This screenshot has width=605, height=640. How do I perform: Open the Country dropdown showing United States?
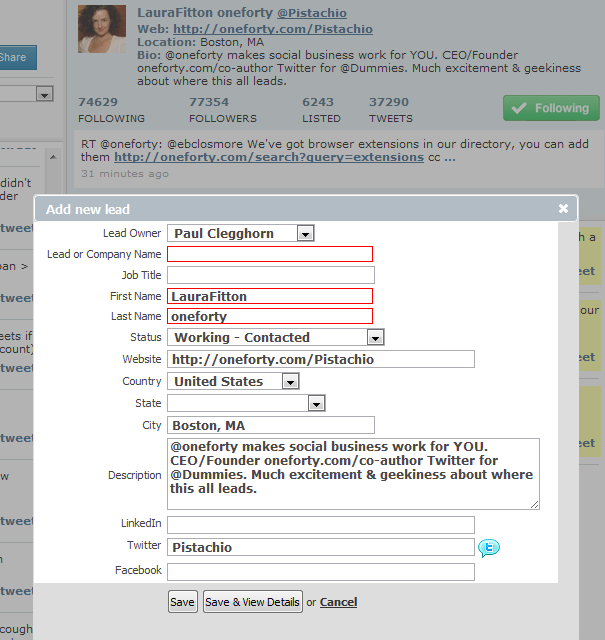[233, 381]
